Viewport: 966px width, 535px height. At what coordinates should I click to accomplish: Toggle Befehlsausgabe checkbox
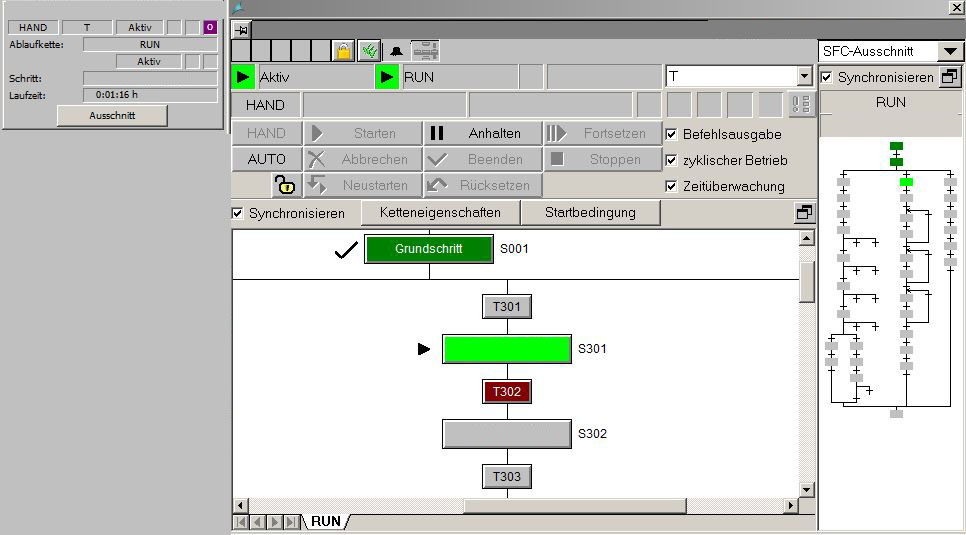tap(672, 134)
